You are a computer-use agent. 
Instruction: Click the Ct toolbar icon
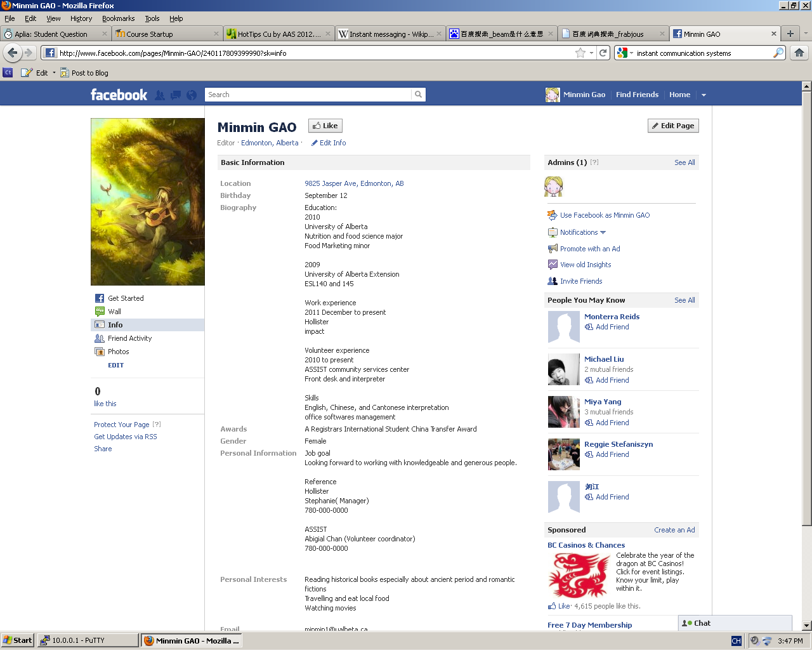tap(8, 72)
